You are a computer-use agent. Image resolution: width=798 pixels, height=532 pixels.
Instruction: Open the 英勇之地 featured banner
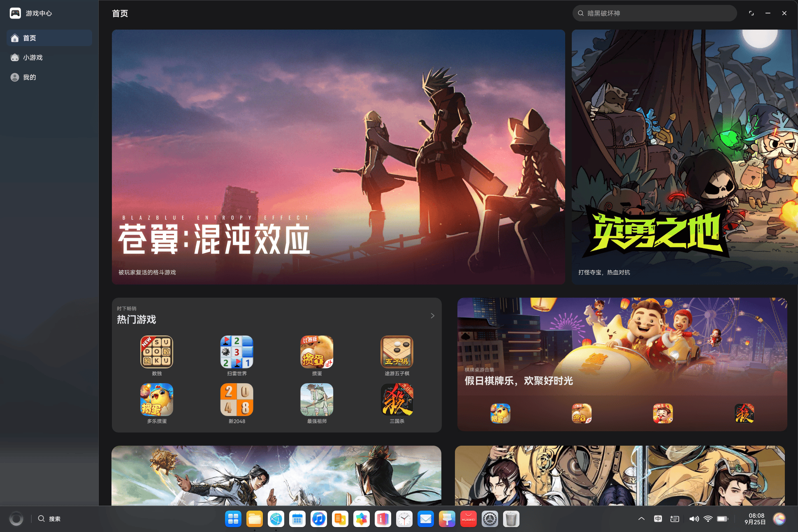pos(684,157)
